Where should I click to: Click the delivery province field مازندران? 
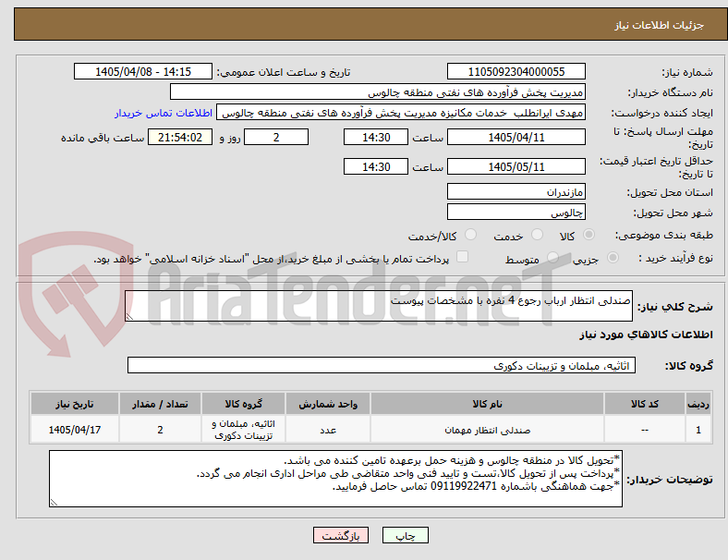(516, 191)
